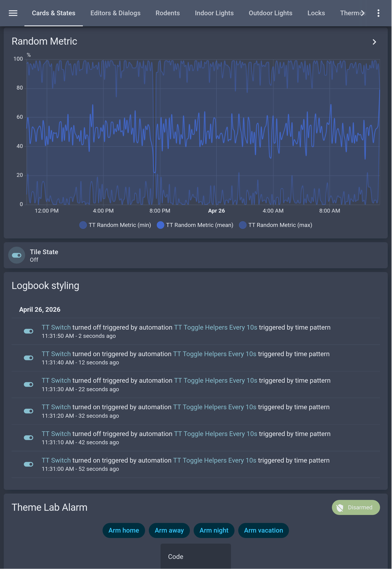Toggle the TT Random Metric (max) legend
The height and width of the screenshot is (569, 392).
click(x=276, y=225)
